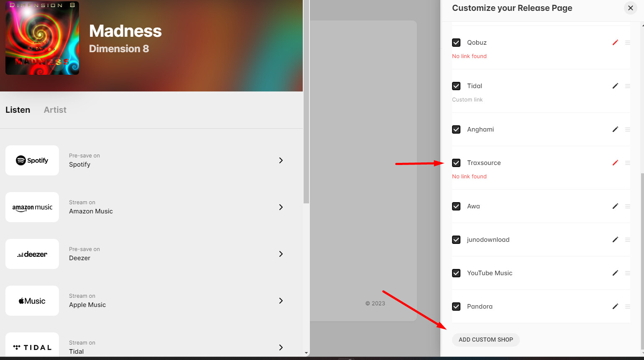Viewport: 644px width, 360px height.
Task: Click the Amazon Music logo tile
Action: pos(32,207)
